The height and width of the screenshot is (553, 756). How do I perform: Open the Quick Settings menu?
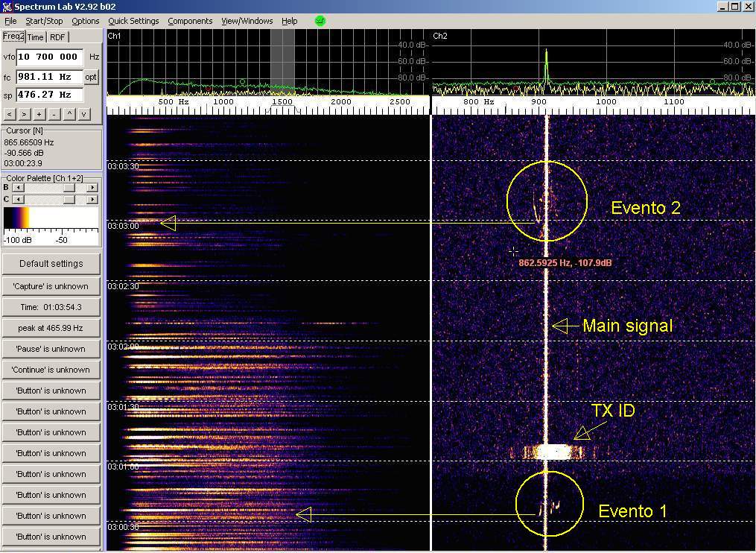point(133,21)
